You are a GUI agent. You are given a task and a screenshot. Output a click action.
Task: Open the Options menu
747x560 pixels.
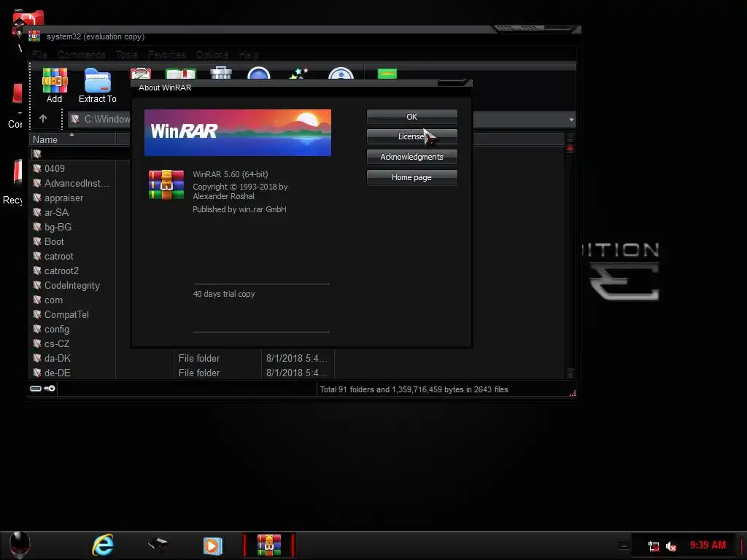coord(212,55)
